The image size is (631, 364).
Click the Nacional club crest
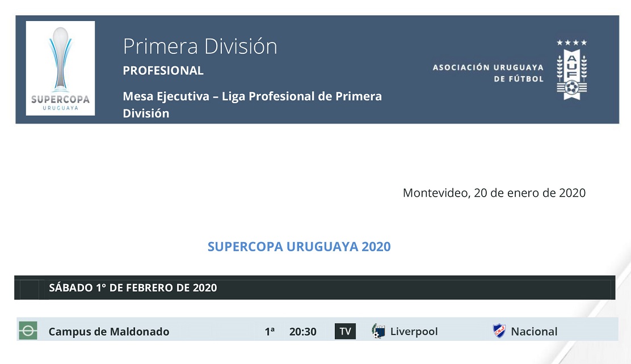click(499, 331)
